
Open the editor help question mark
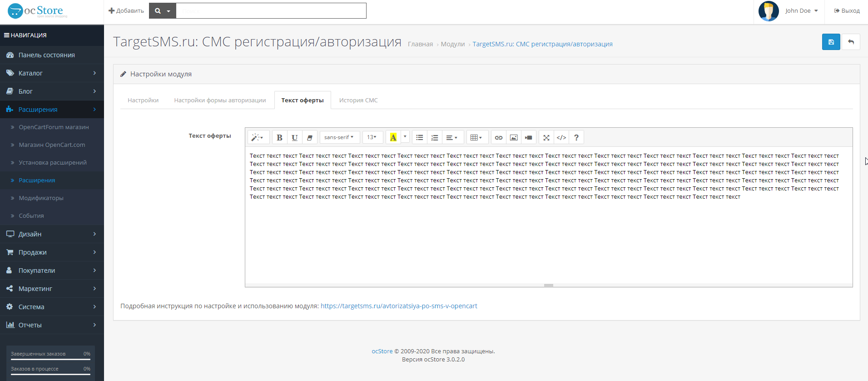click(x=576, y=137)
